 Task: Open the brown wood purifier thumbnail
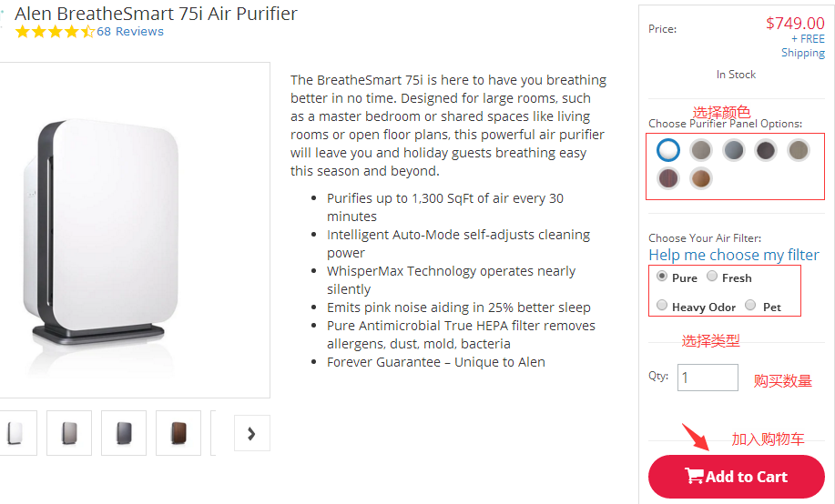point(178,433)
